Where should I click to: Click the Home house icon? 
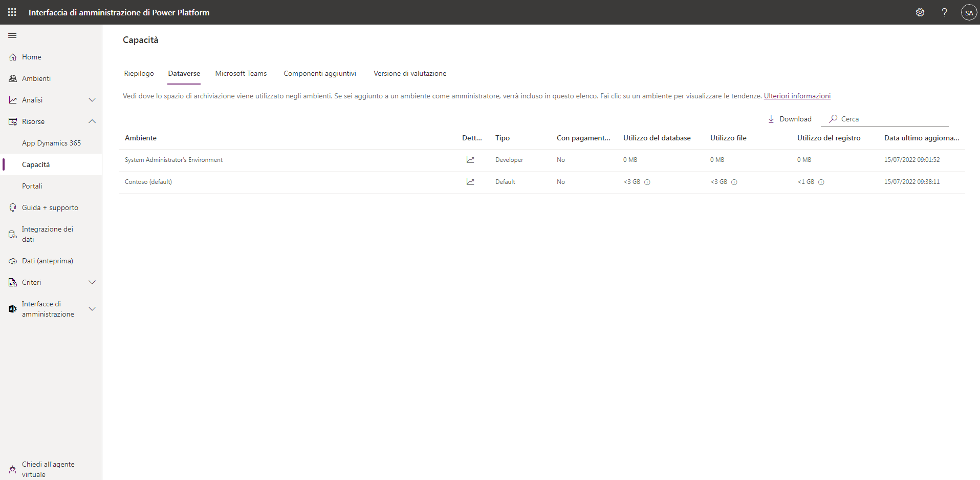[x=13, y=57]
